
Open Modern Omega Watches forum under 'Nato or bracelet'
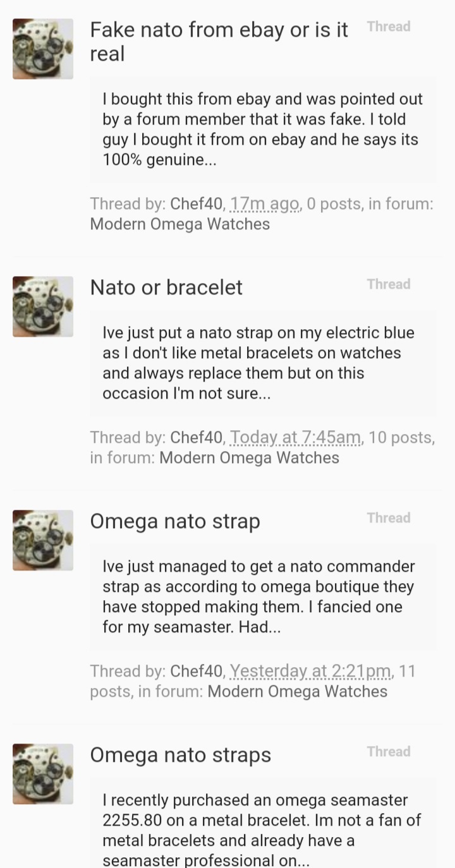[x=249, y=457]
